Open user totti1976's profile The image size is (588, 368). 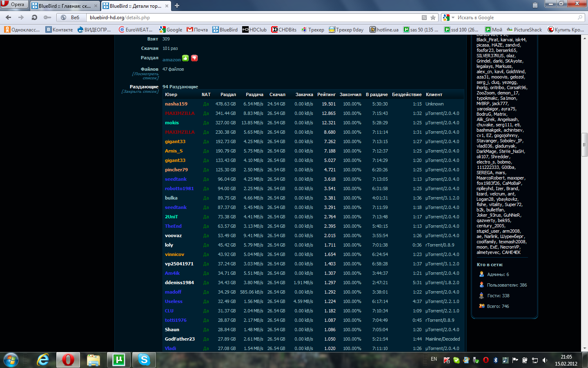pyautogui.click(x=176, y=320)
